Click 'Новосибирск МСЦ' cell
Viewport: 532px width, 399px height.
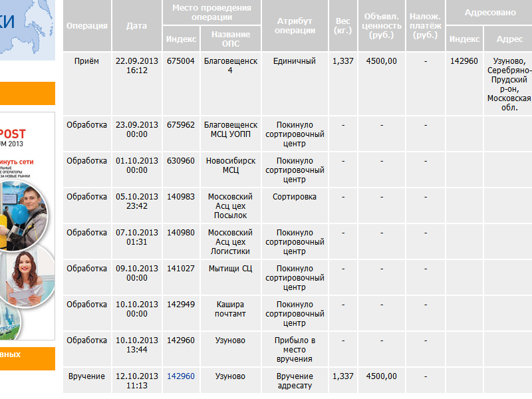tap(231, 170)
